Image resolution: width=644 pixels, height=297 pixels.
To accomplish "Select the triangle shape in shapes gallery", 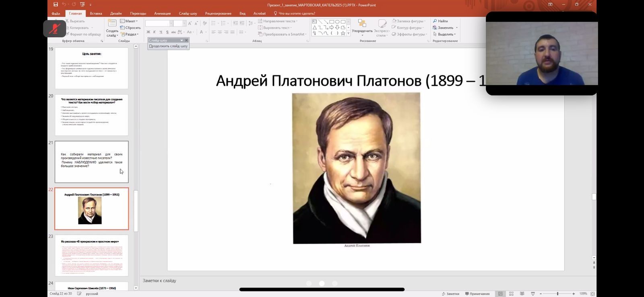I will 315,28.
